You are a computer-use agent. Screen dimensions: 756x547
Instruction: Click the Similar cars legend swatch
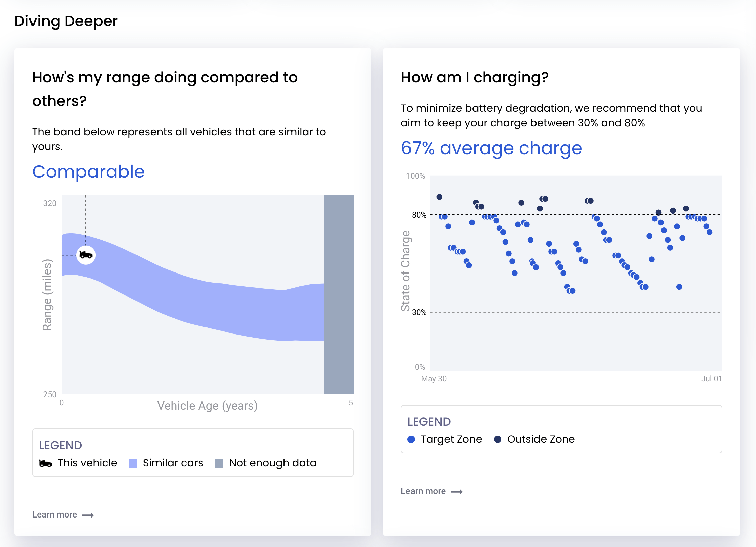click(133, 463)
